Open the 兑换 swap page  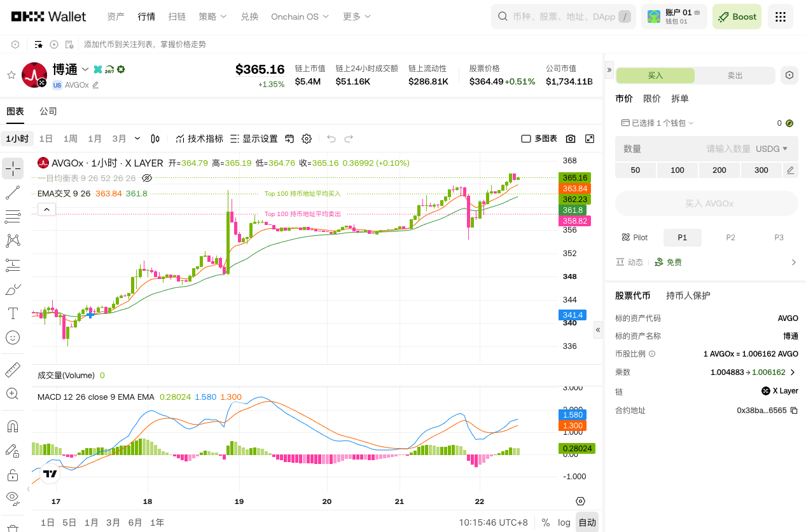point(249,17)
